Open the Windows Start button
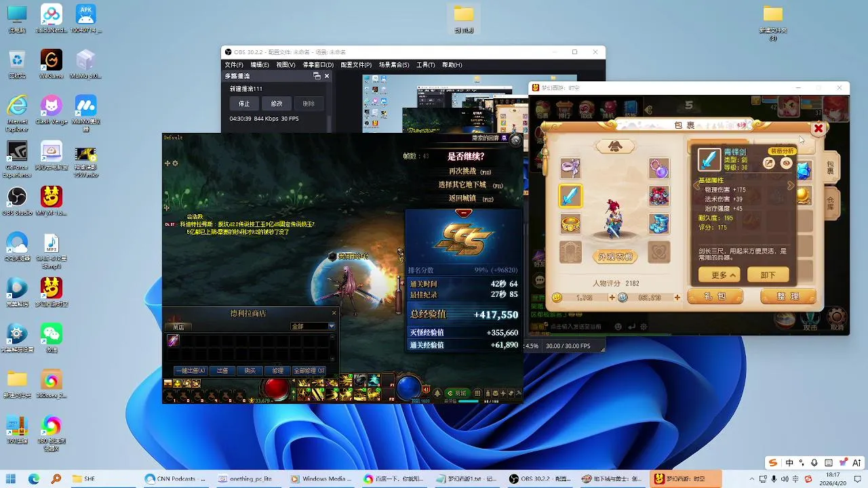Screen dimensions: 868x488 (12, 479)
